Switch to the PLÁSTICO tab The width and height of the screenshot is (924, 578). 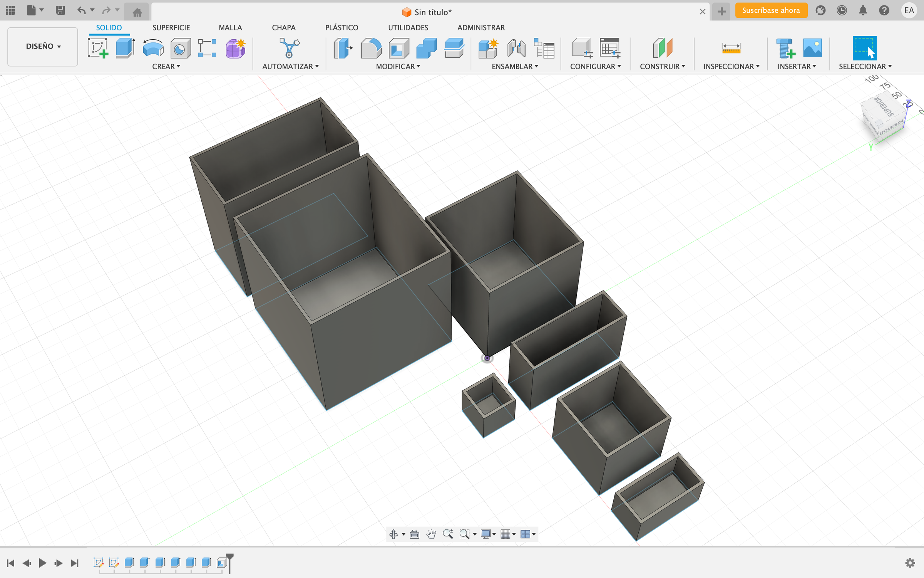coord(341,28)
